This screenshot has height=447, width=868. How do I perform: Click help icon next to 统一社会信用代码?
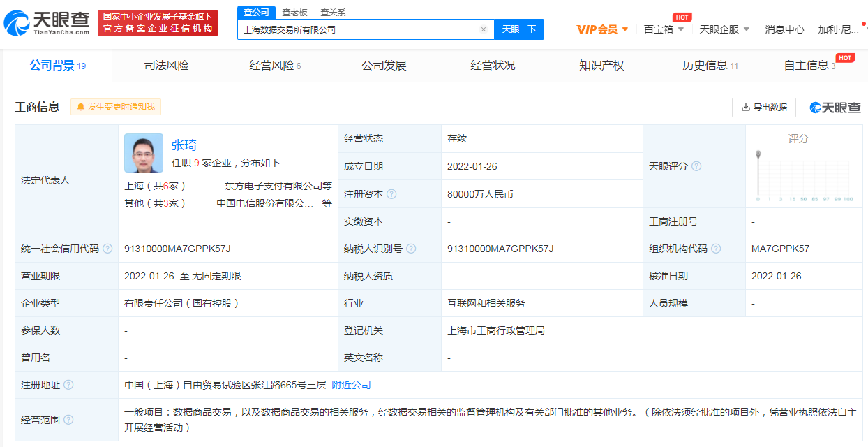click(x=107, y=249)
